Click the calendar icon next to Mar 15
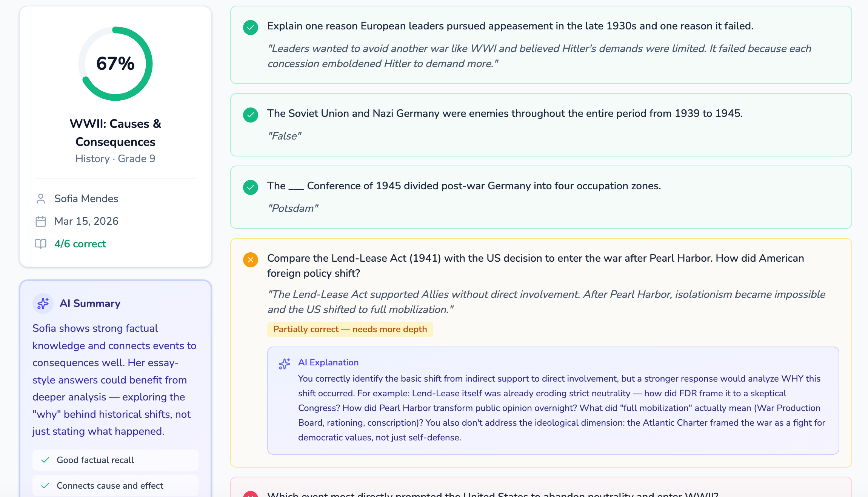Viewport: 868px width, 497px height. pyautogui.click(x=40, y=221)
